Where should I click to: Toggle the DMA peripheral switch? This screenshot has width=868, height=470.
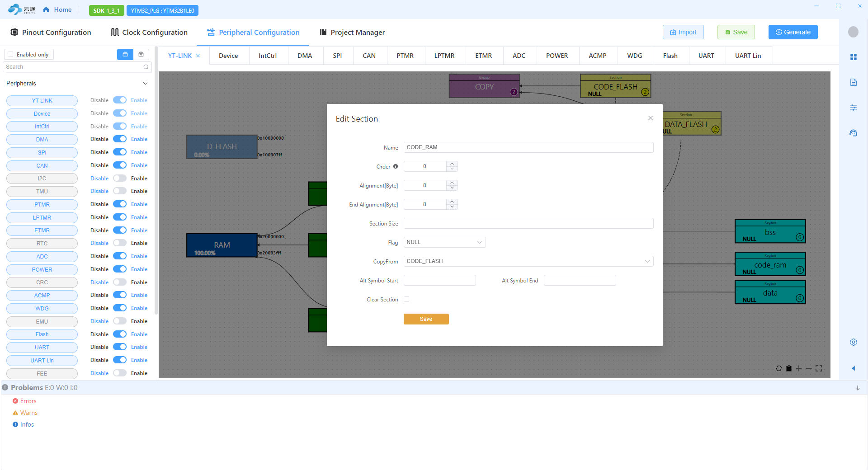pyautogui.click(x=120, y=139)
